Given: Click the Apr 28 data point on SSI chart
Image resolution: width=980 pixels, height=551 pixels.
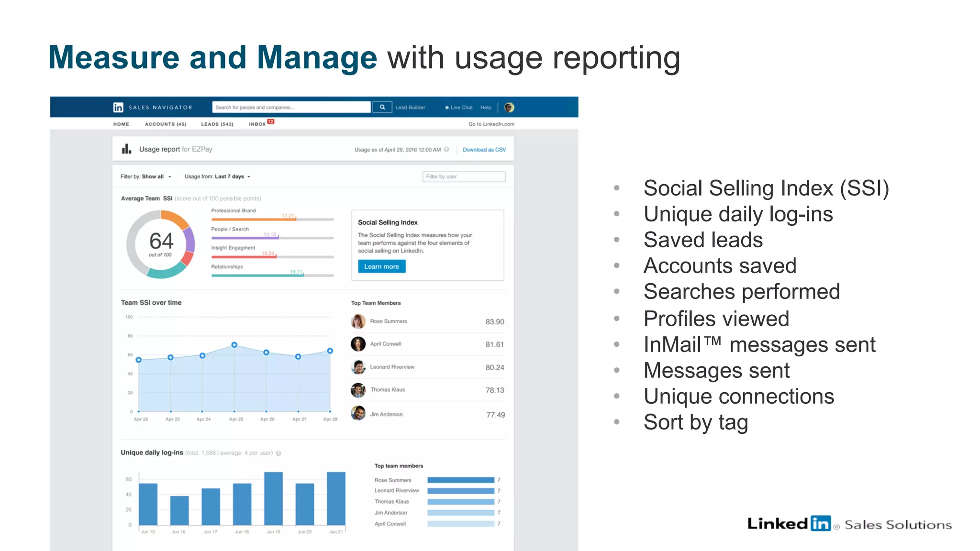Looking at the screenshot, I should click(x=330, y=351).
